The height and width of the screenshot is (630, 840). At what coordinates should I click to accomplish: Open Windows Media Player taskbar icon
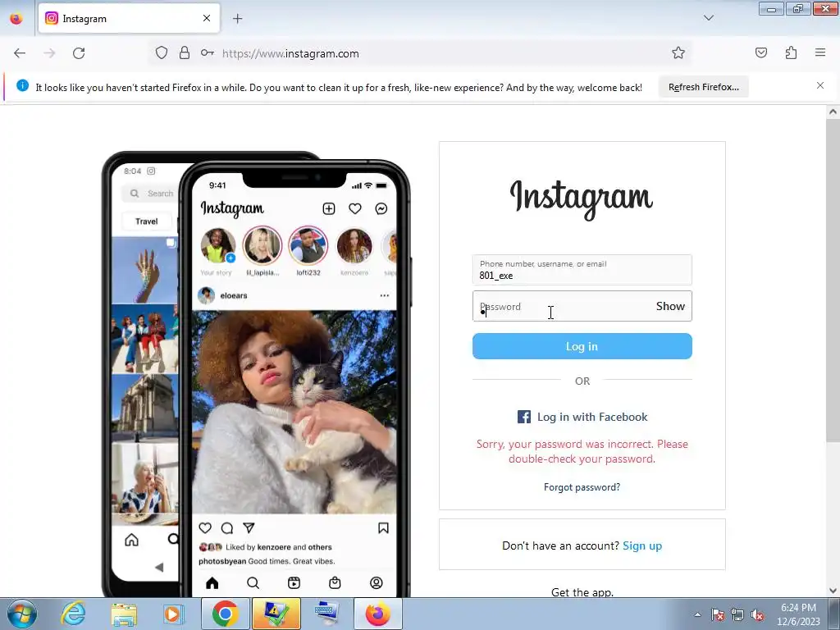pyautogui.click(x=172, y=614)
